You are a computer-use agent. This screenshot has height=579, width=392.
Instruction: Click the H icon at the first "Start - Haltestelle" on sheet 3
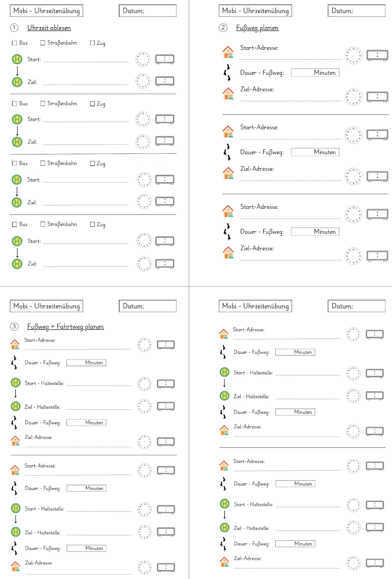coord(15,383)
